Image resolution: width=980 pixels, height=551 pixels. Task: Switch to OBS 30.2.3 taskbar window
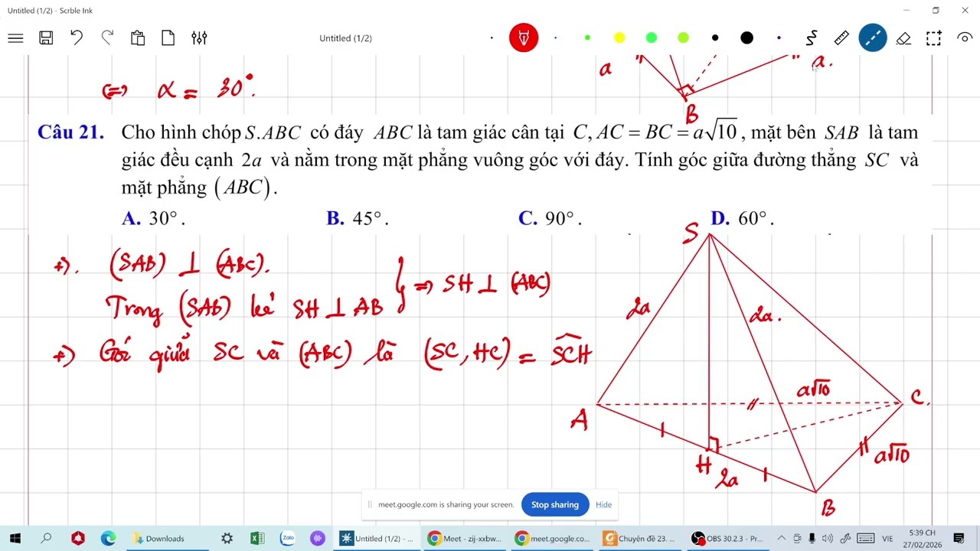pos(728,539)
